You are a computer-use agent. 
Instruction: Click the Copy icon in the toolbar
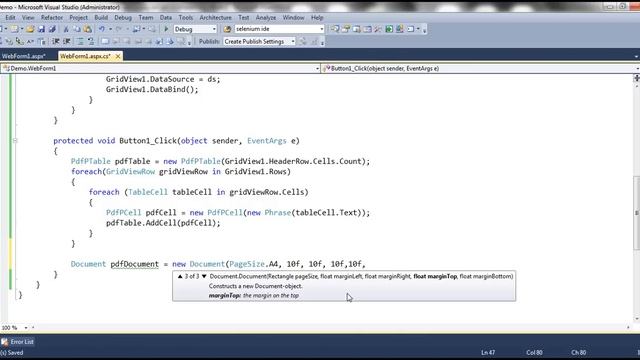[76, 29]
